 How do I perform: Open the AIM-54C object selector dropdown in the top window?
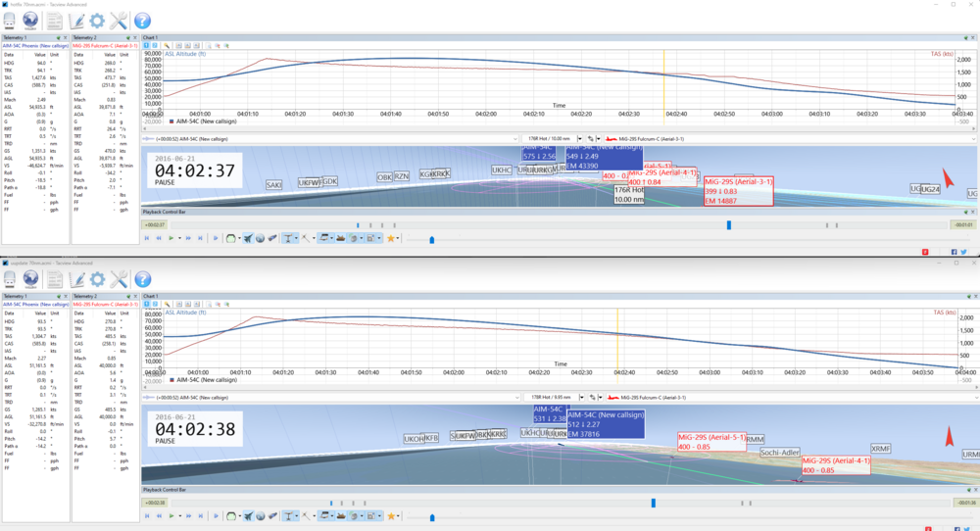point(331,139)
